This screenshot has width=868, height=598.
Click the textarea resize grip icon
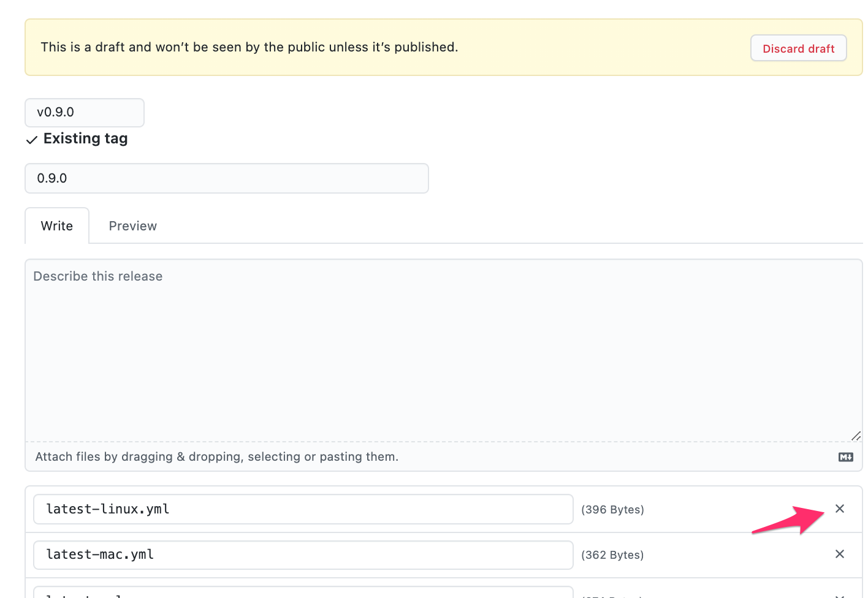(x=856, y=436)
